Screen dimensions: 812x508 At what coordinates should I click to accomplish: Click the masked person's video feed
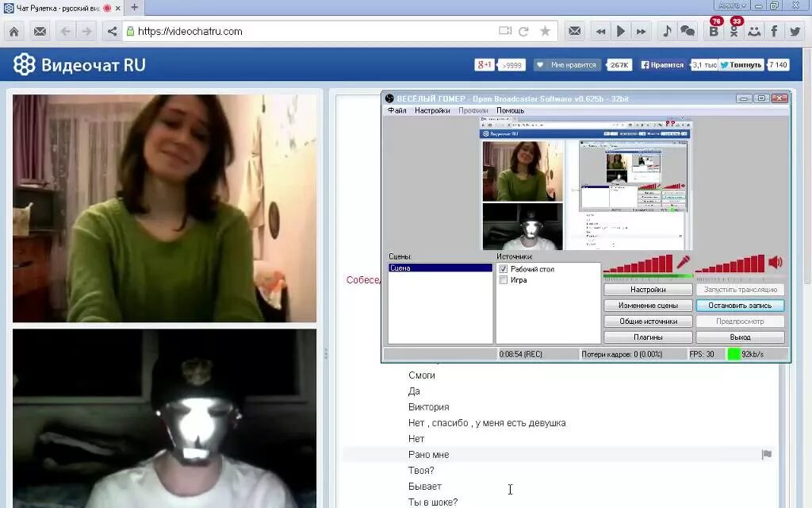[x=164, y=418]
